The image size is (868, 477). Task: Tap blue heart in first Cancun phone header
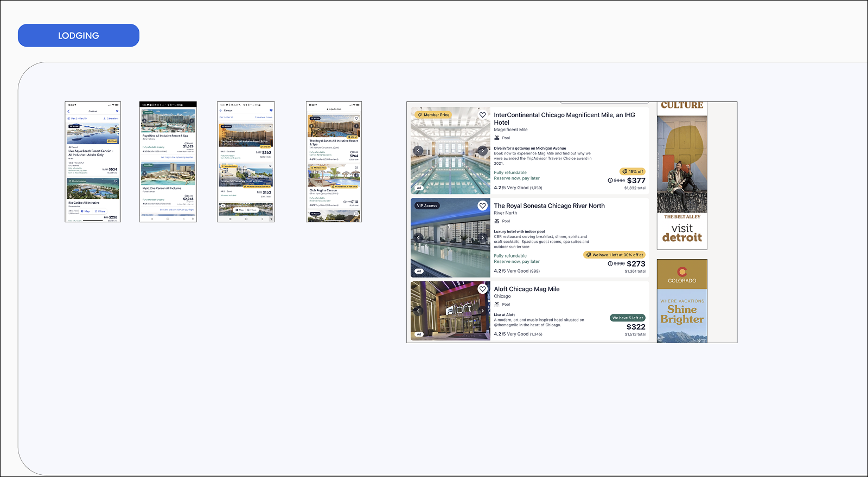coord(117,111)
